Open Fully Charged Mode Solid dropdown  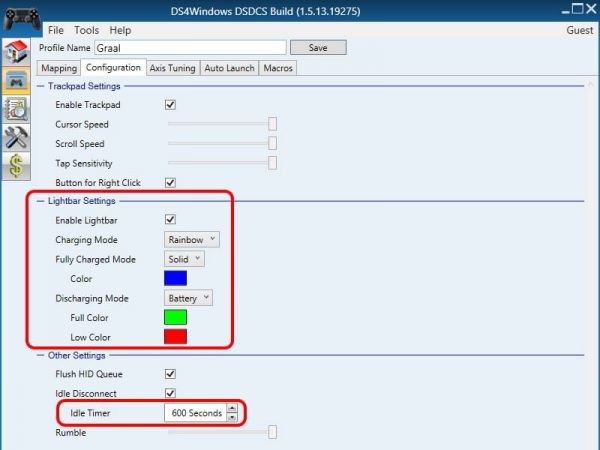(x=184, y=259)
